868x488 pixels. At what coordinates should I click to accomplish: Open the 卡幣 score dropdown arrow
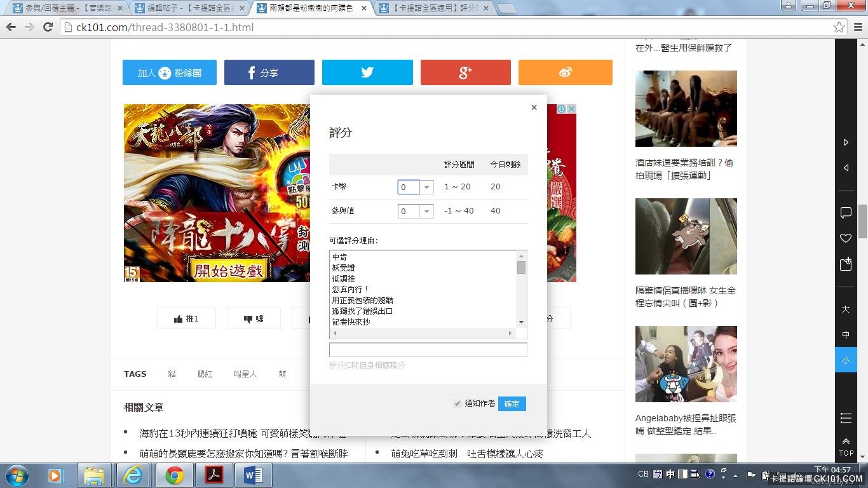coord(427,187)
